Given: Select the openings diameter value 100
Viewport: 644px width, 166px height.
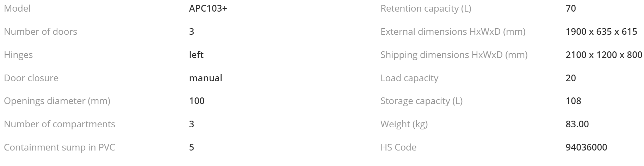Looking at the screenshot, I should [197, 101].
